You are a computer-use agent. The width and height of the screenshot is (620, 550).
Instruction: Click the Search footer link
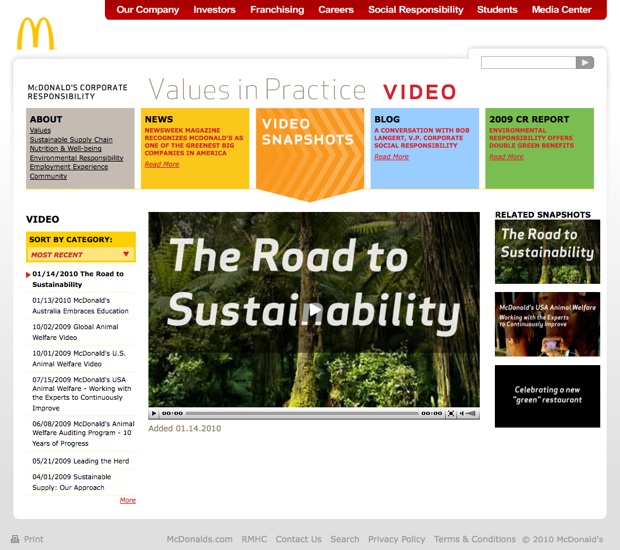click(x=345, y=539)
